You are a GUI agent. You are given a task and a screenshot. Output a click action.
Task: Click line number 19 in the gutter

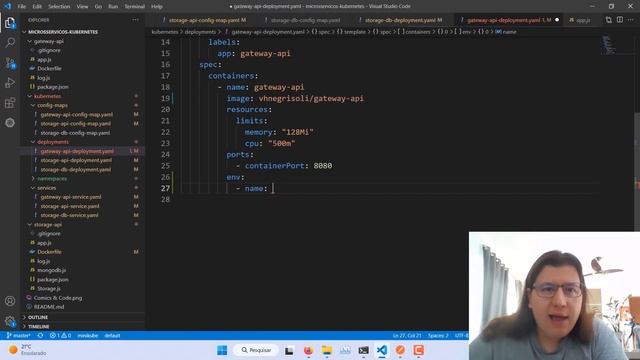165,98
